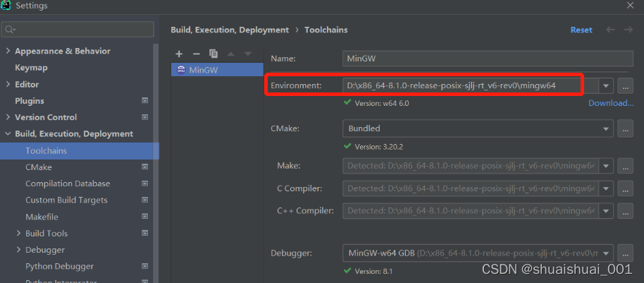Screen dimensions: 644x283
Task: Browse for CMake executable
Action: [625, 128]
